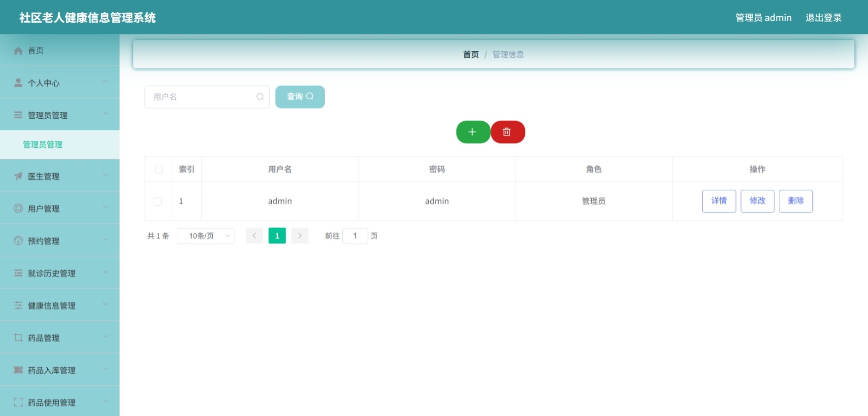Click the 索引 column header
Screen dimensions: 868x416
pos(187,169)
